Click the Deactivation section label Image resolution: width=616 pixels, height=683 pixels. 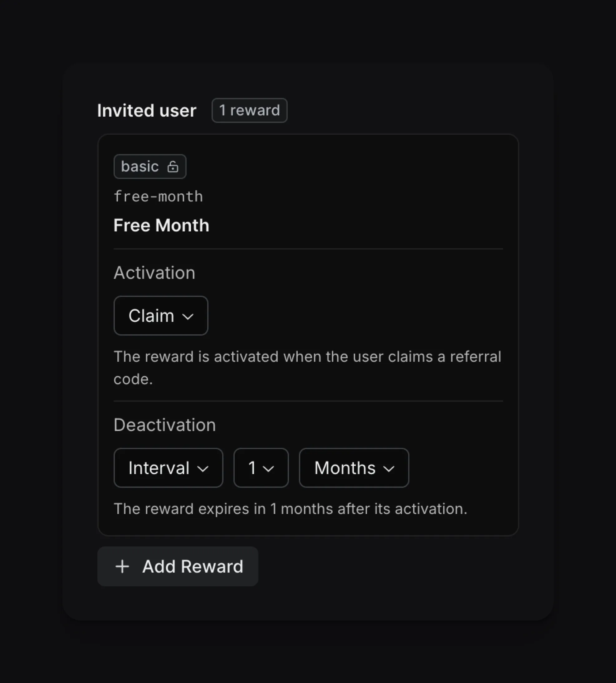point(164,425)
